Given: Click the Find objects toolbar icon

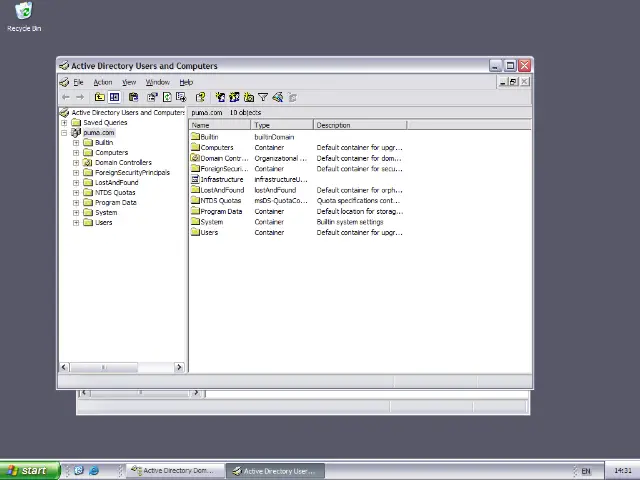Looking at the screenshot, I should coord(278,97).
